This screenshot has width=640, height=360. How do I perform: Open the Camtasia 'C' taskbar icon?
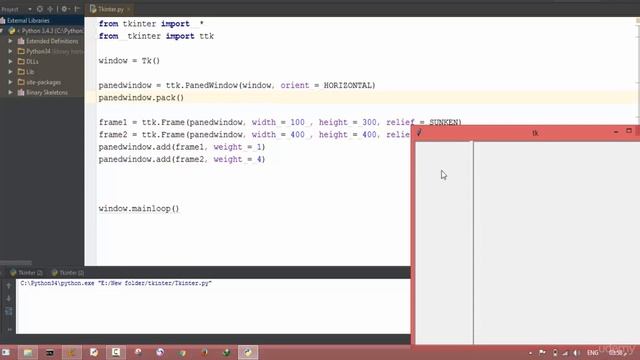click(116, 352)
